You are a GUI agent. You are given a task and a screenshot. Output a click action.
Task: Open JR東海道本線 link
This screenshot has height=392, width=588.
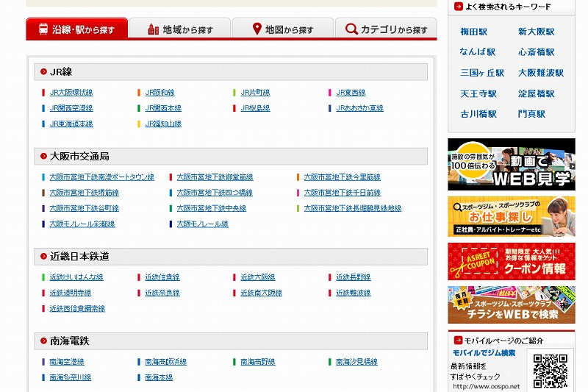click(71, 124)
